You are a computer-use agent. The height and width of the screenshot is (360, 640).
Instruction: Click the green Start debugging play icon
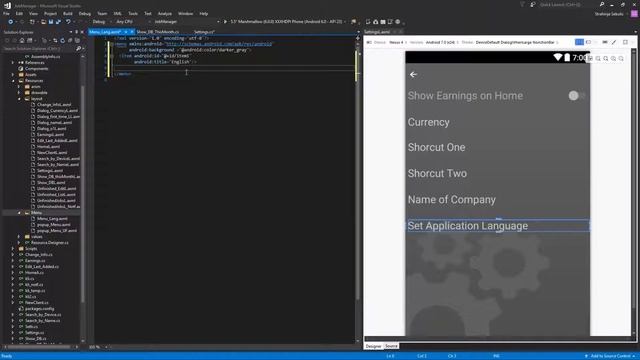pyautogui.click(x=225, y=22)
